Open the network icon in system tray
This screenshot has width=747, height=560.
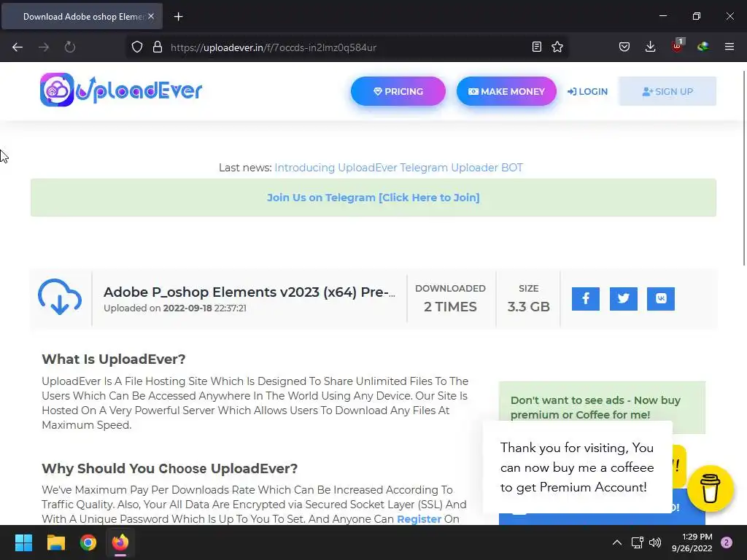tap(637, 542)
